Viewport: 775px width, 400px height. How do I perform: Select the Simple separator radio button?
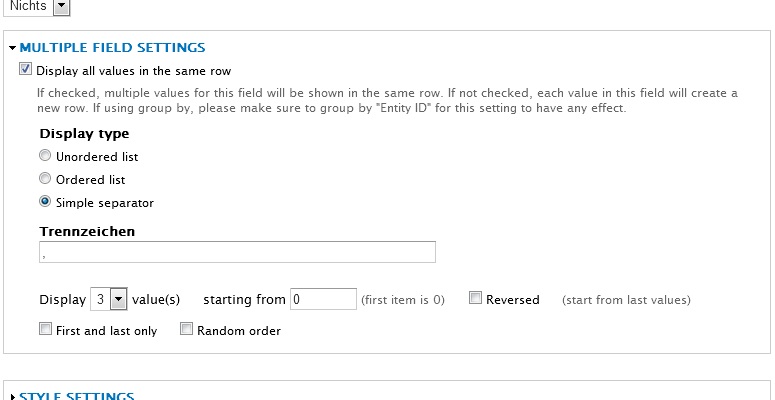coord(45,202)
